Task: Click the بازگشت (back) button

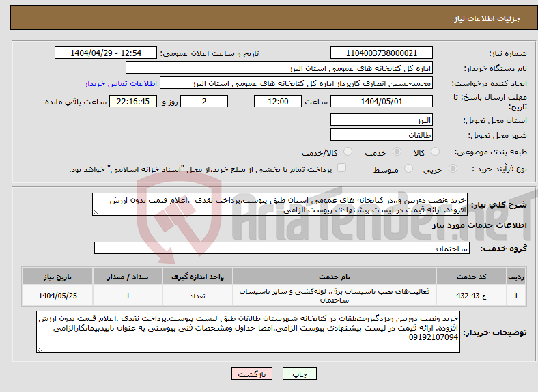Action: coord(252,374)
